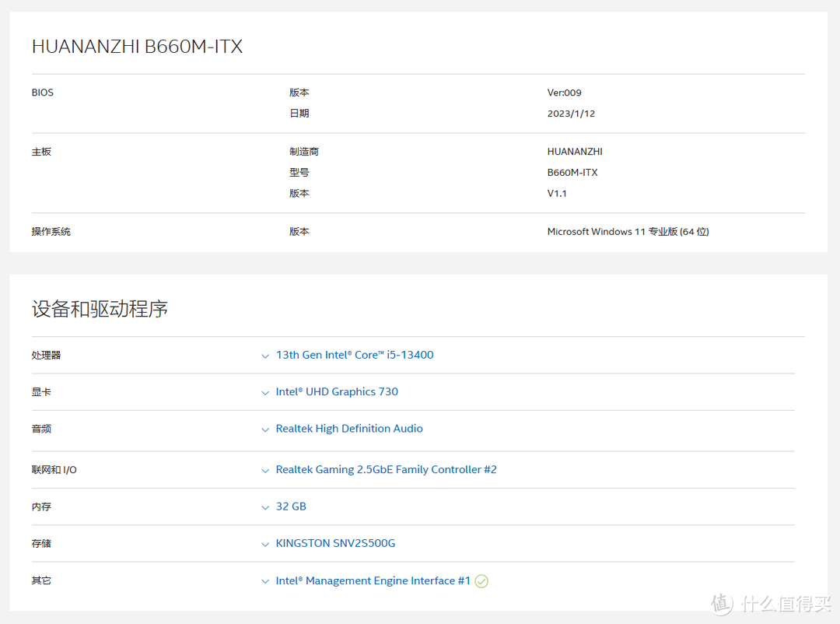
Task: Select the 设备和驱动程序 section heading
Action: click(100, 310)
